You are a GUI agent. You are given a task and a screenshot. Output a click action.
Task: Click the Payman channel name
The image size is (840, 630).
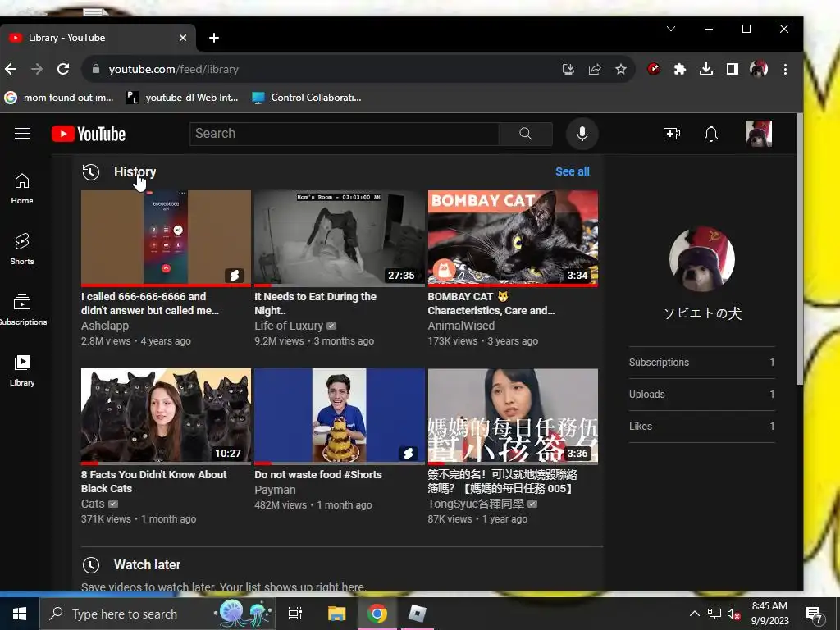coord(275,490)
